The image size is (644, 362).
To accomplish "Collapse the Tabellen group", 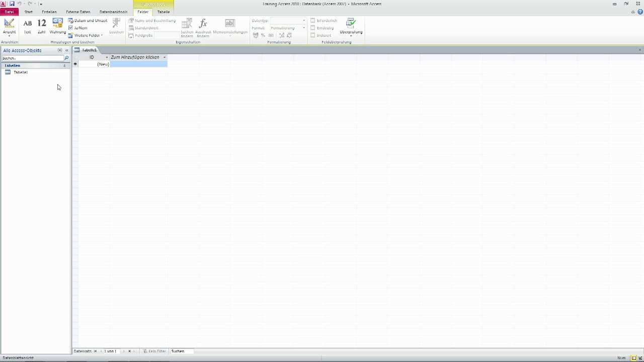I will (64, 66).
